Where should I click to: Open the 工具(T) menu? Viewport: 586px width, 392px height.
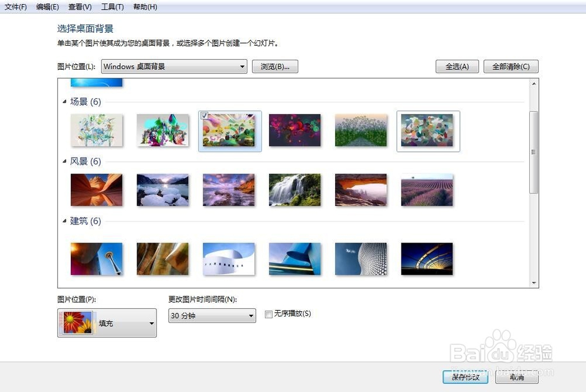[x=113, y=6]
